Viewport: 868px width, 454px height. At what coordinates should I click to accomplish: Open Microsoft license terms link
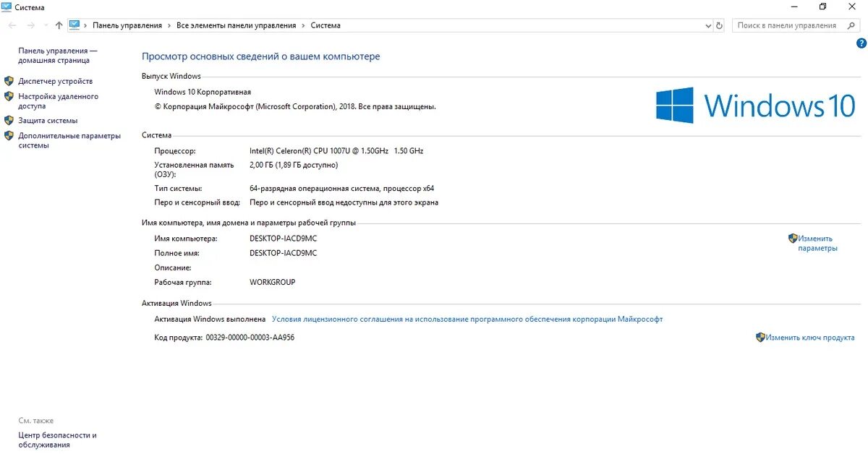click(467, 319)
